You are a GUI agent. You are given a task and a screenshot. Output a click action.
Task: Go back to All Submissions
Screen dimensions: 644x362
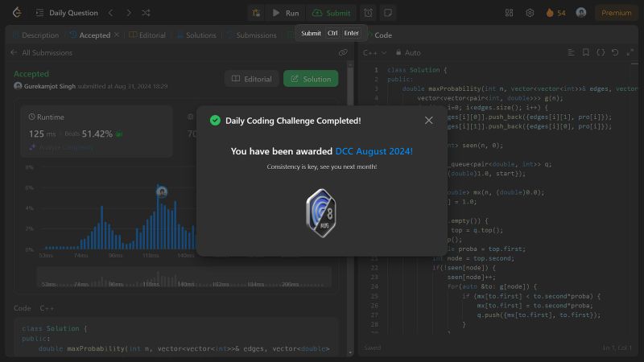coord(41,52)
